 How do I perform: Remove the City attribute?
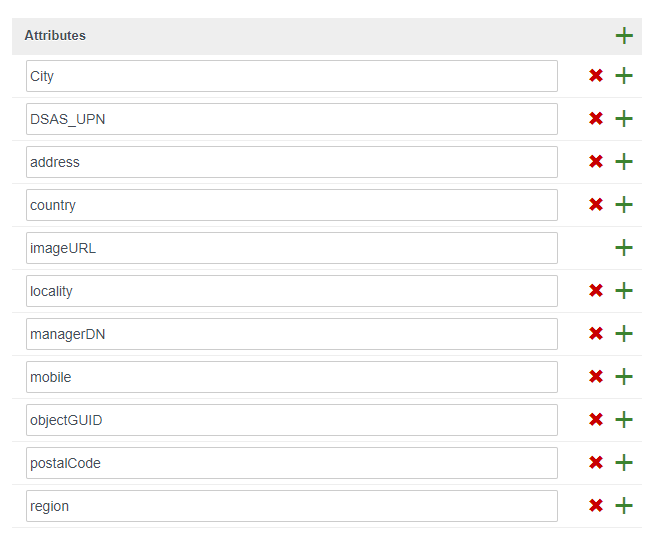(596, 76)
